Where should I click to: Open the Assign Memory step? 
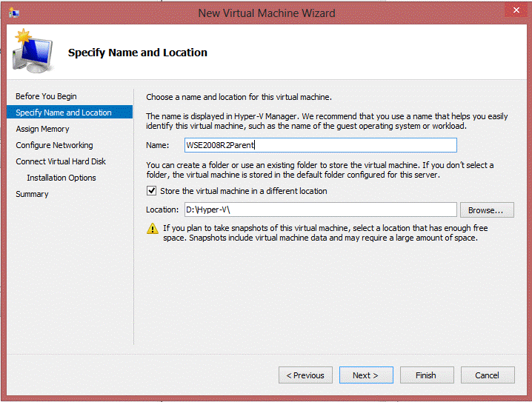pos(42,129)
